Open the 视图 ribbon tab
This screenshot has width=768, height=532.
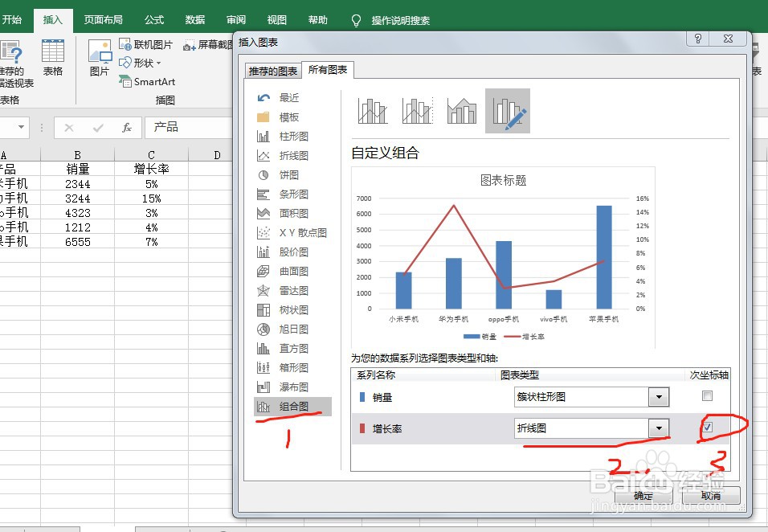point(276,20)
